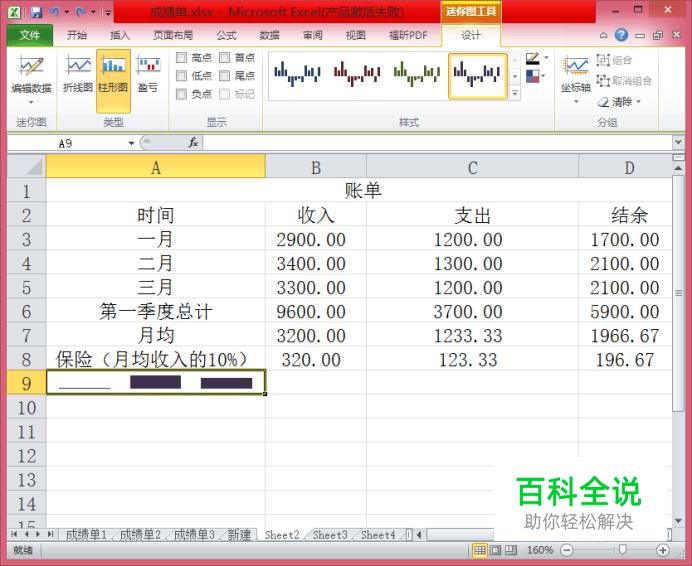Viewport: 692px width, 566px height.
Task: Click the zoom percentage 160%
Action: coord(540,550)
